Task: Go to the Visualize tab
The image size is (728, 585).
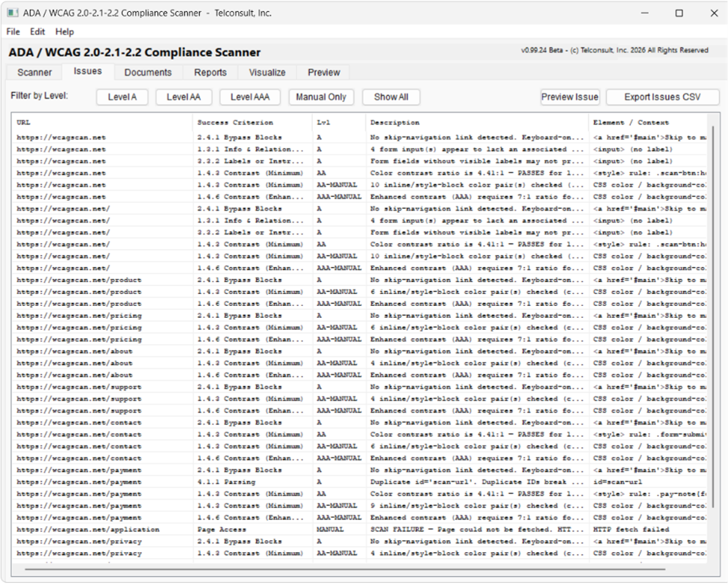Action: click(x=267, y=72)
